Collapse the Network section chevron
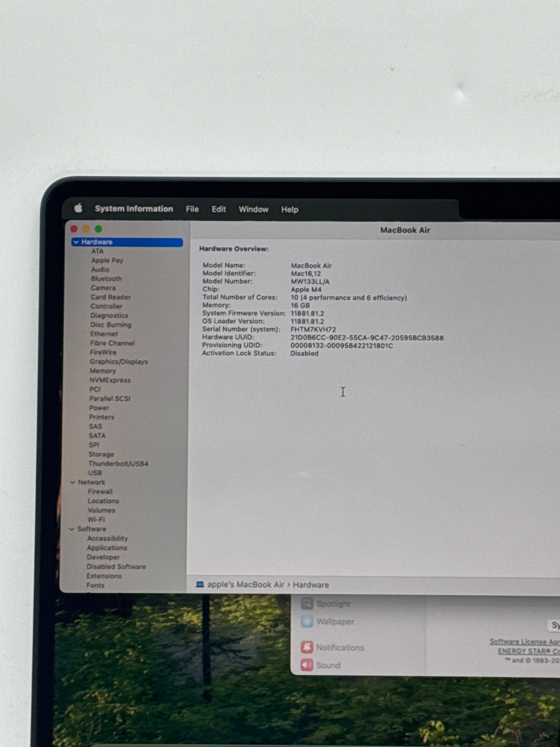The width and height of the screenshot is (560, 747). pos(73,482)
